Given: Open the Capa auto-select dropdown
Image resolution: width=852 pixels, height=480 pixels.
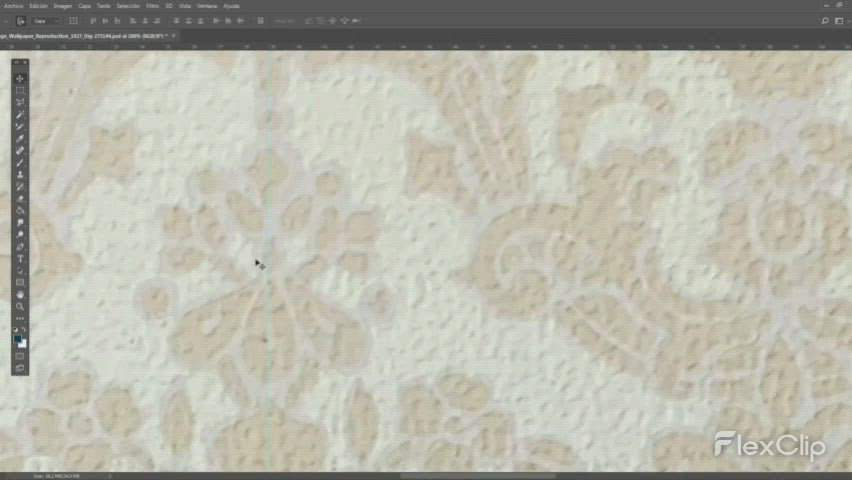Looking at the screenshot, I should click(45, 20).
